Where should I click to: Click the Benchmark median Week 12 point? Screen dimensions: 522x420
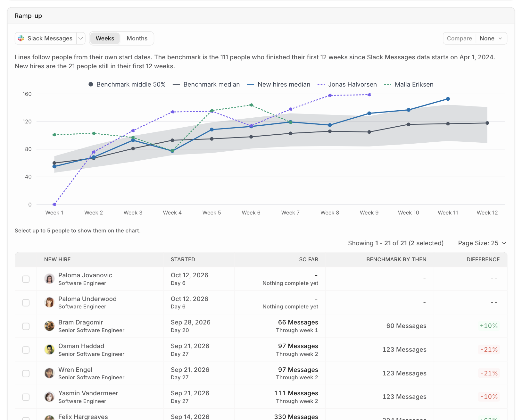487,123
